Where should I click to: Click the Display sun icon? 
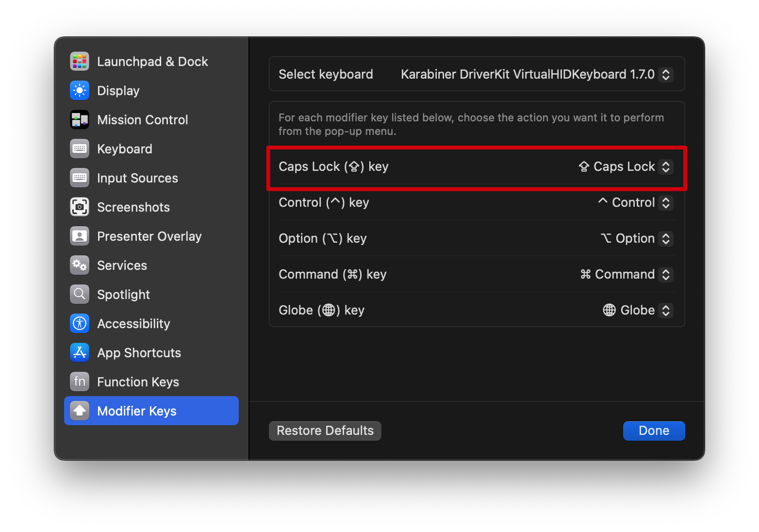(80, 91)
